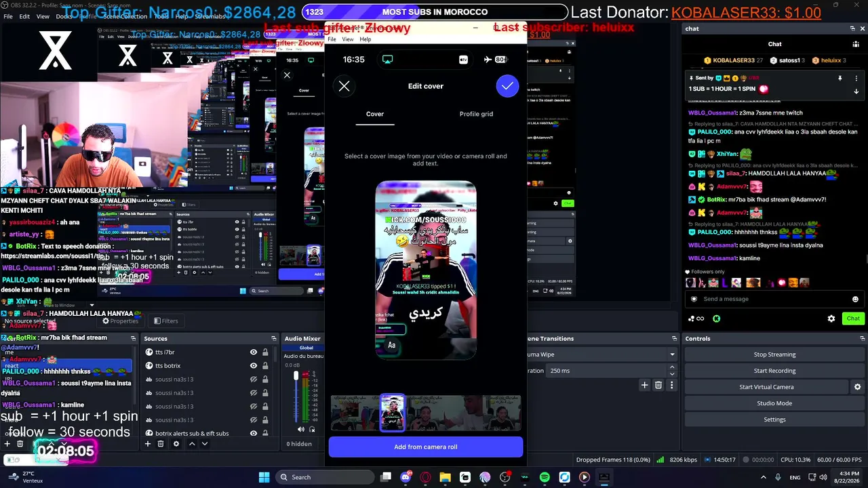The width and height of the screenshot is (868, 488).
Task: Delete the scene with trash icon
Action: click(20, 444)
